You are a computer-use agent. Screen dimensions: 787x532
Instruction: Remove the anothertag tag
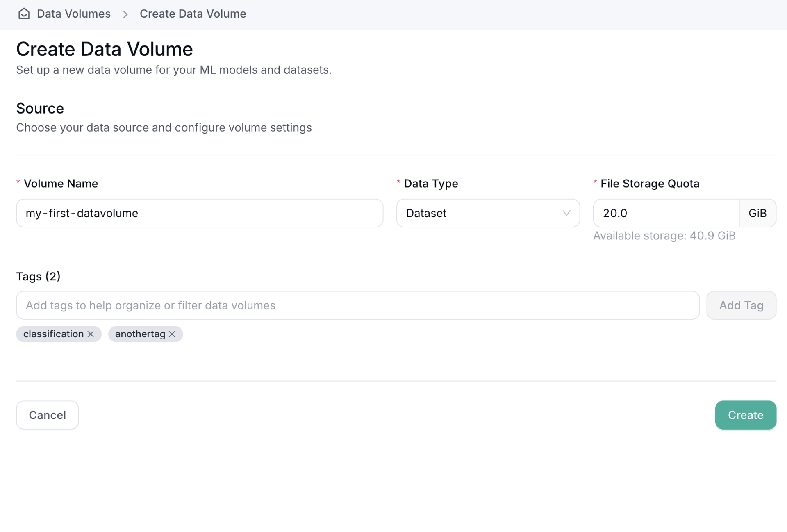172,334
